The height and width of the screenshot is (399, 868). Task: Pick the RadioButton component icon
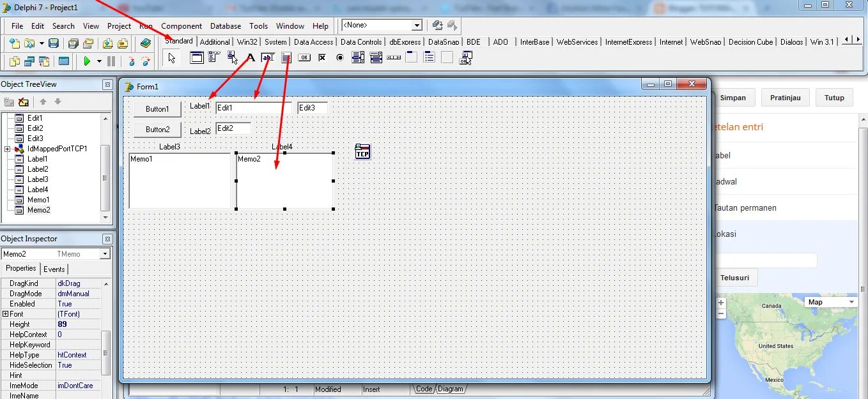tap(340, 57)
